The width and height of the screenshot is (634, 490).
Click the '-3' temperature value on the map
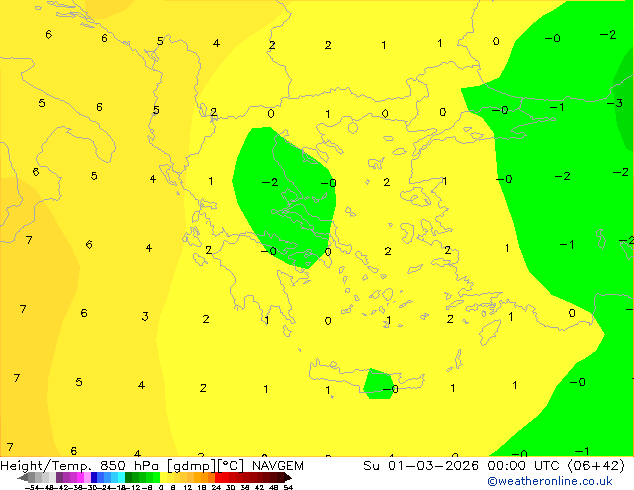(x=615, y=103)
